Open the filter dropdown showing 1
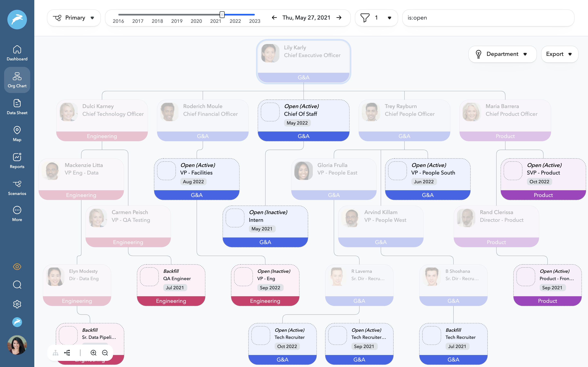Screen dimensions: 588x367 point(376,18)
